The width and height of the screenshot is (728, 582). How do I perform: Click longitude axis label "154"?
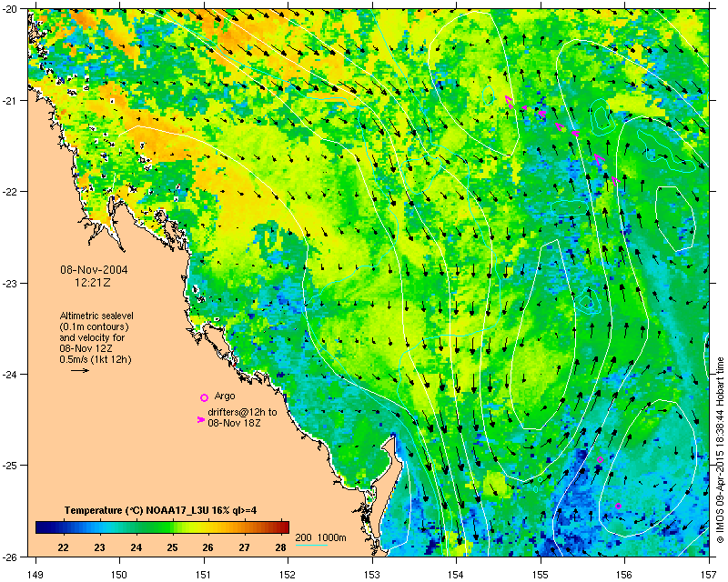tap(457, 575)
